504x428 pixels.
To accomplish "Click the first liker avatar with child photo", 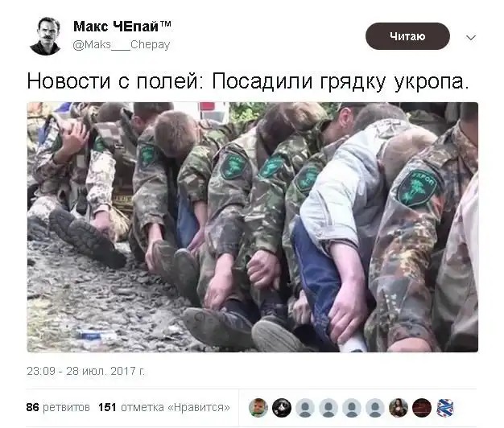I will pyautogui.click(x=258, y=407).
